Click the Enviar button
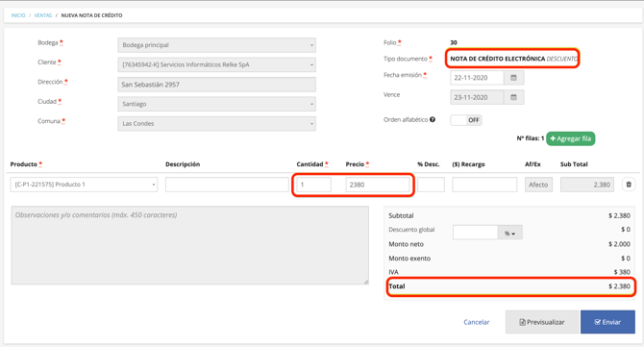 coord(607,322)
